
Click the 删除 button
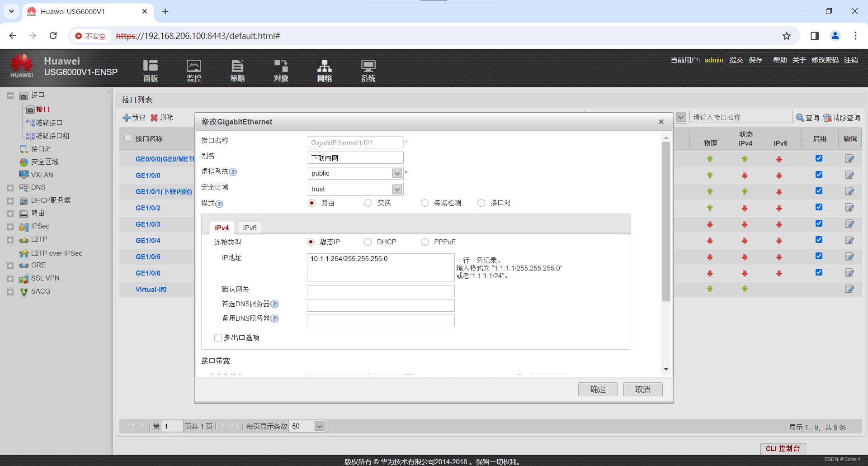coord(162,118)
